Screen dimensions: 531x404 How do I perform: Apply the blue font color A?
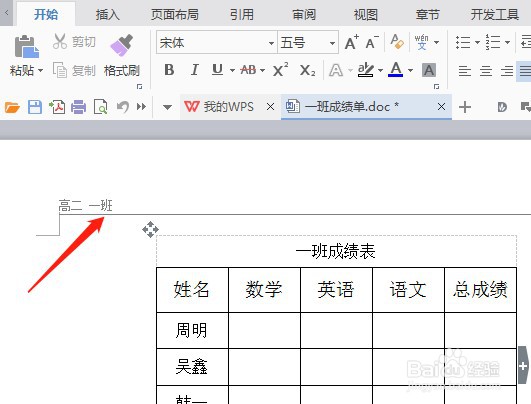tap(396, 69)
